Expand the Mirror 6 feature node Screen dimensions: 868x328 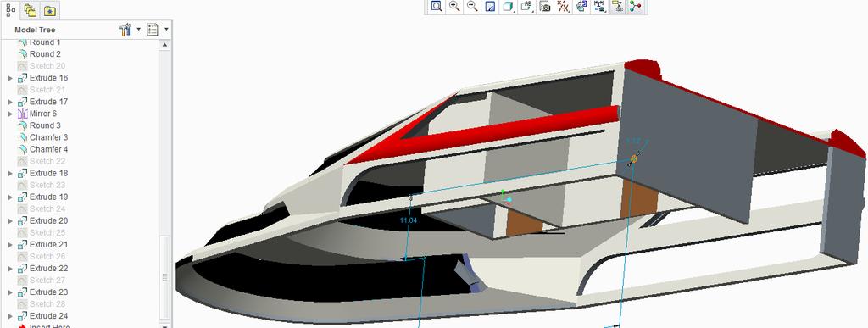(x=10, y=114)
